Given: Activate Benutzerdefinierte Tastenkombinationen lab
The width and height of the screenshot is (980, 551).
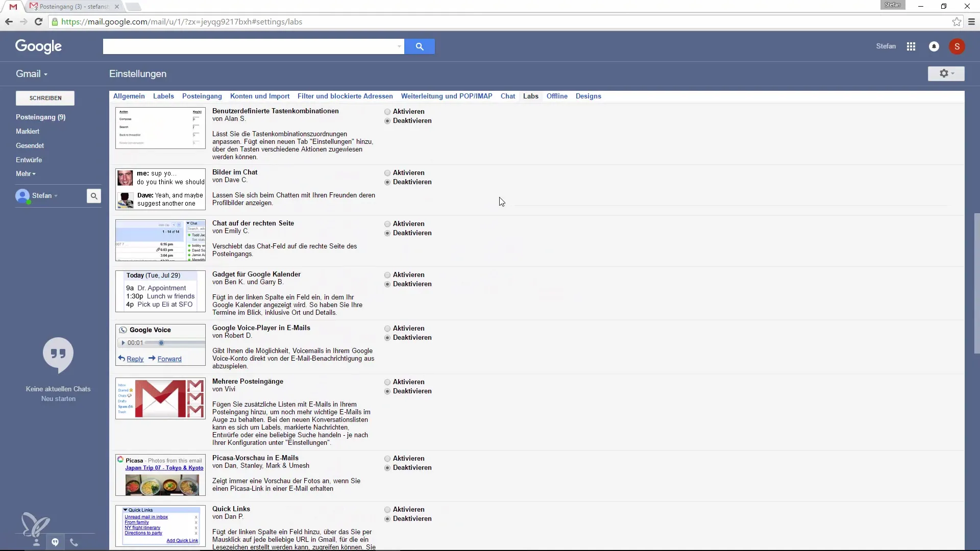Looking at the screenshot, I should click(x=387, y=112).
